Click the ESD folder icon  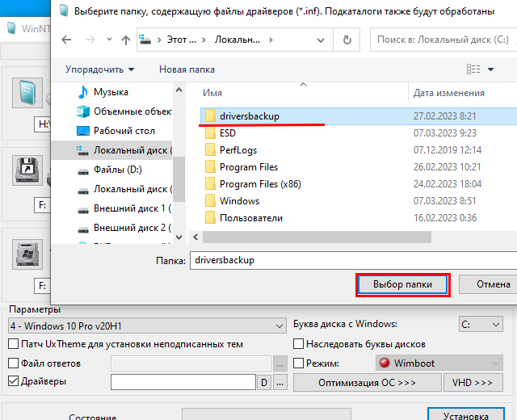point(210,133)
